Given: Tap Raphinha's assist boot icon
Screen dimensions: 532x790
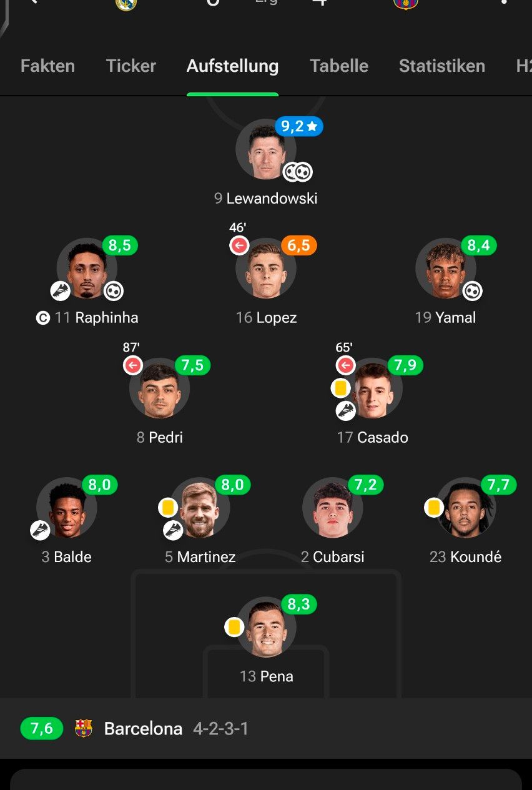Looking at the screenshot, I should 61,290.
